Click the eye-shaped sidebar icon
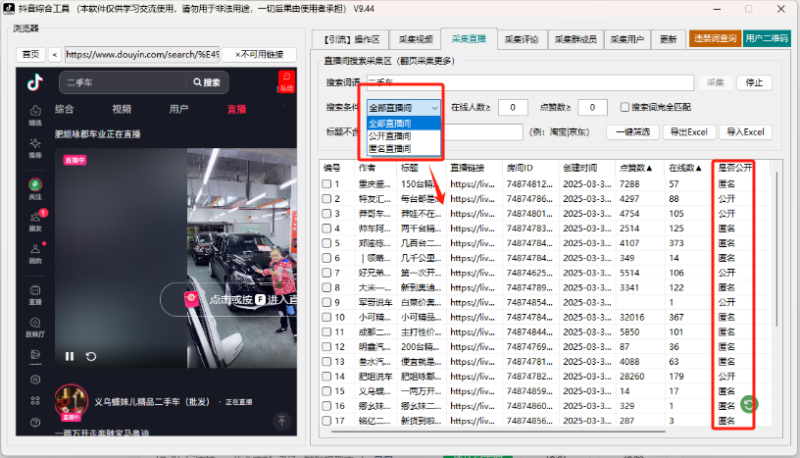This screenshot has width=800, height=458. [x=35, y=379]
